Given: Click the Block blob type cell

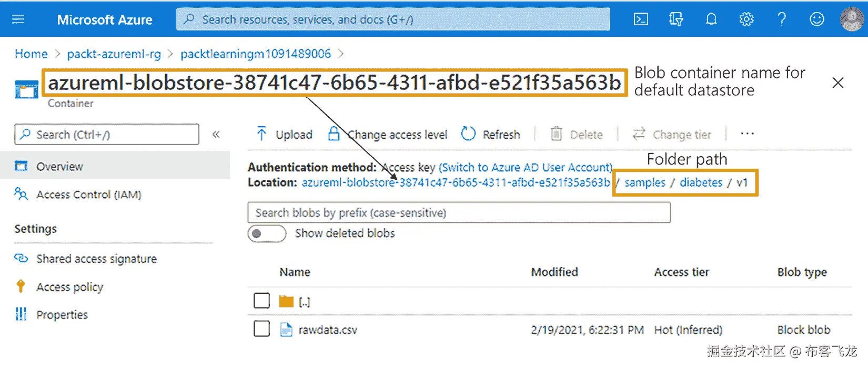Looking at the screenshot, I should 804,330.
